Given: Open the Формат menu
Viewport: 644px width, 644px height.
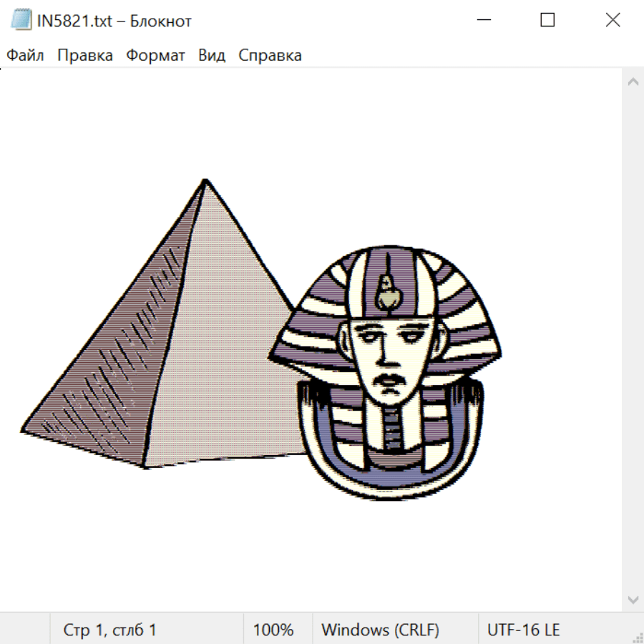Looking at the screenshot, I should coord(155,55).
